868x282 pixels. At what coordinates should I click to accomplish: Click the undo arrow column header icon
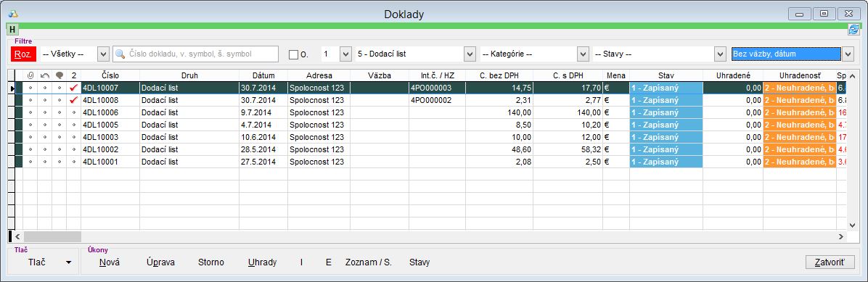(x=45, y=75)
